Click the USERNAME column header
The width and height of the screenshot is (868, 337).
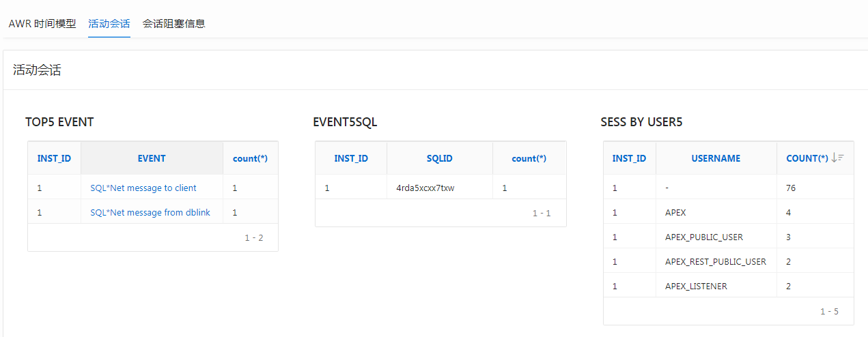[716, 158]
